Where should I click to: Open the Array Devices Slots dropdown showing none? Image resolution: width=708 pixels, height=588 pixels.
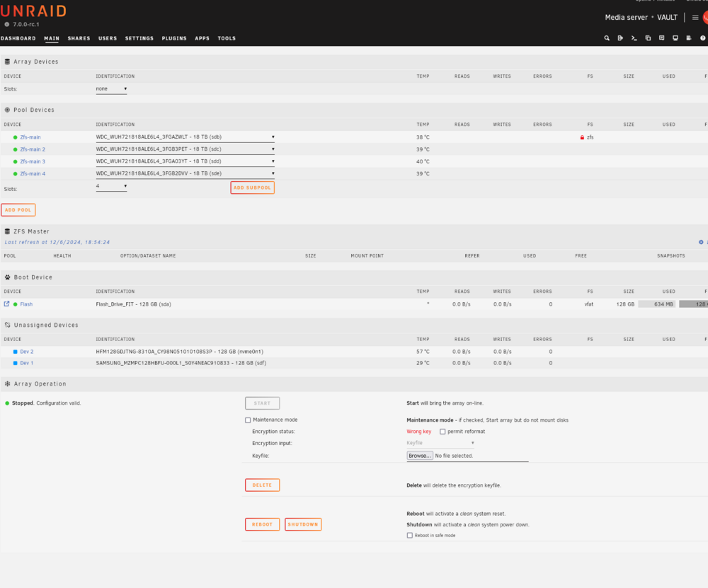point(111,89)
